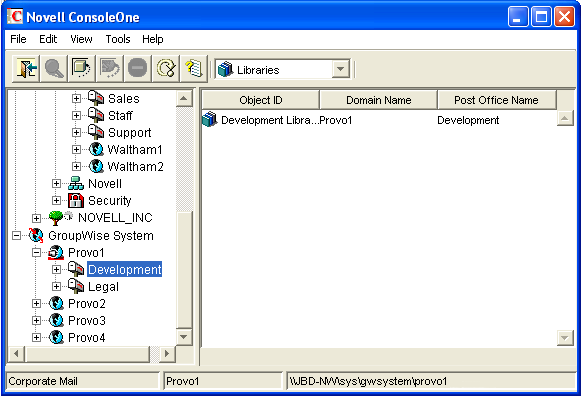
Task: Click the Security padlock icon
Action: tap(76, 200)
